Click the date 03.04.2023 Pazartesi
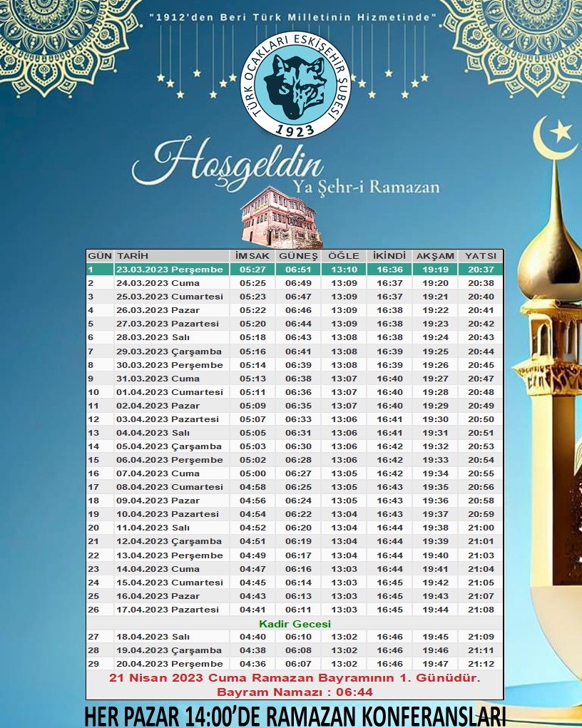Screen dimensions: 582x728 pos(167,419)
